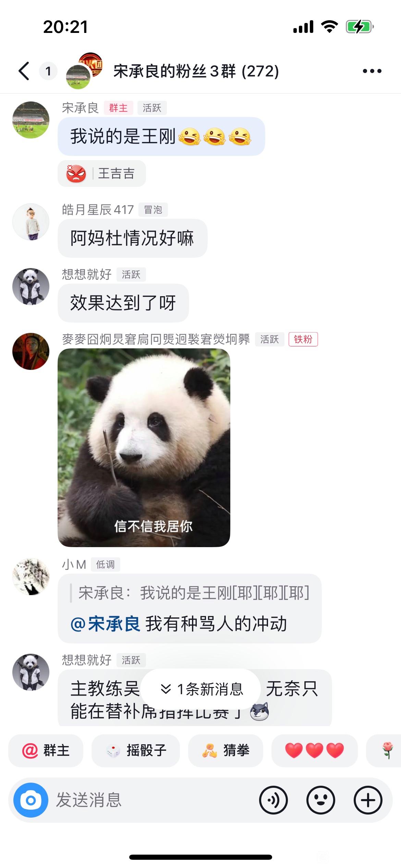Image resolution: width=401 pixels, height=868 pixels.
Task: Tap the angry emoji reaction by 王吉吉
Action: pos(76,173)
